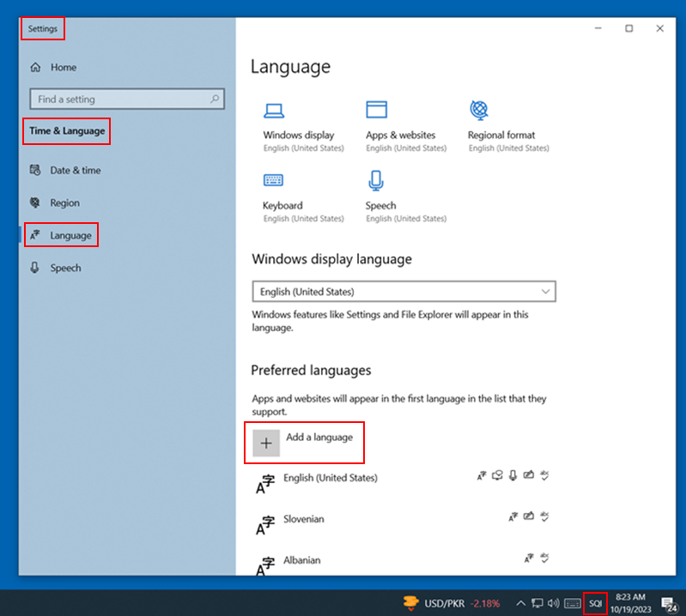
Task: Click the USD/PKR -2.18% text
Action: click(x=462, y=604)
